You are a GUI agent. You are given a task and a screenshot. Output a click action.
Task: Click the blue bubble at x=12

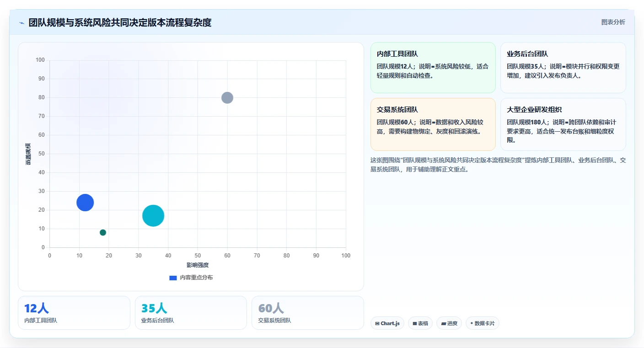tap(85, 202)
